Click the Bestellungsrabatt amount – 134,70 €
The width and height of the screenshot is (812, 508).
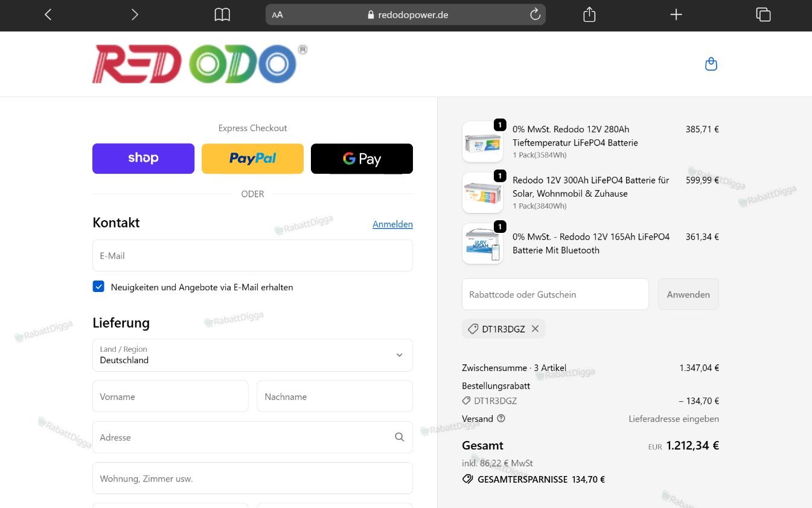pos(699,401)
